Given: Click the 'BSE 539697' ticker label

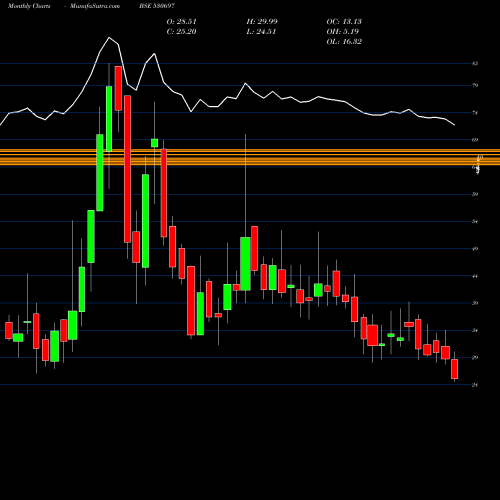Looking at the screenshot, I should click(157, 6).
